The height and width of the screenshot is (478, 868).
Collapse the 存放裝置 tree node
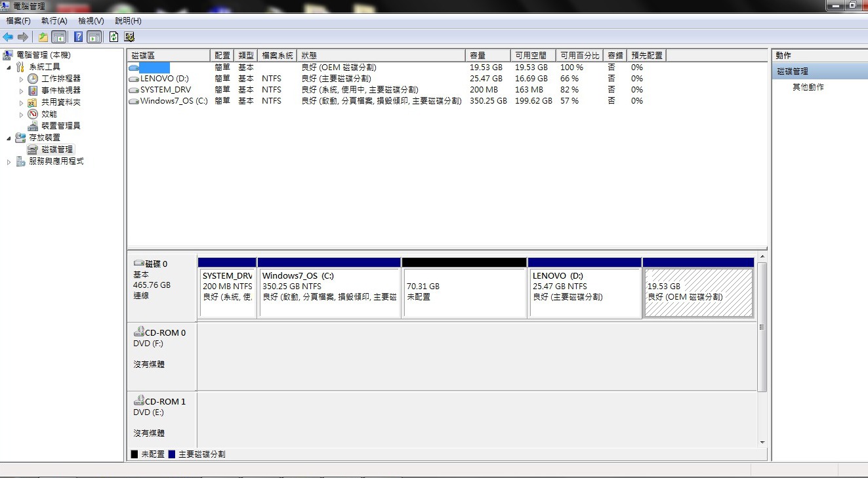click(9, 138)
